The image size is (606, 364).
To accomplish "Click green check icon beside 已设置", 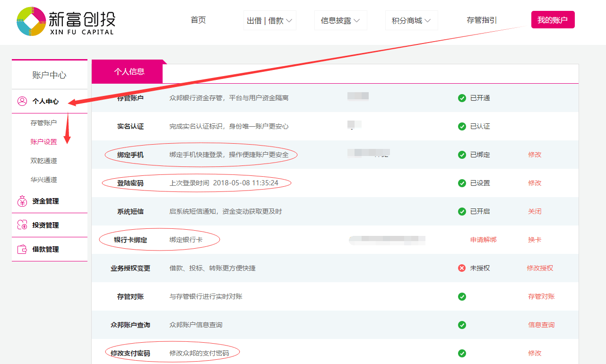I will (462, 183).
